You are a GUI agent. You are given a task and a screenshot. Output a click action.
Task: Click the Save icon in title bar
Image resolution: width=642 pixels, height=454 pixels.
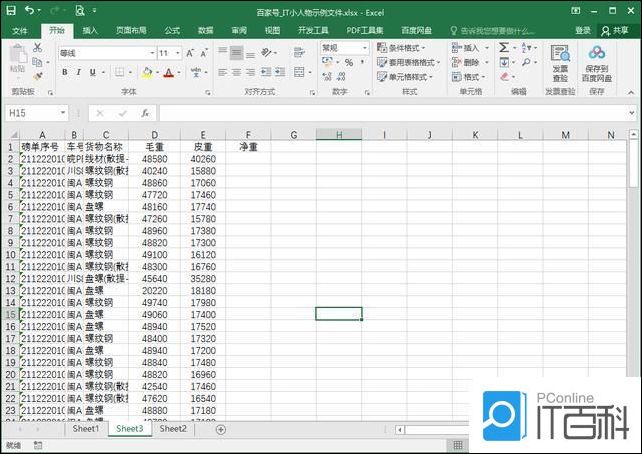click(11, 11)
